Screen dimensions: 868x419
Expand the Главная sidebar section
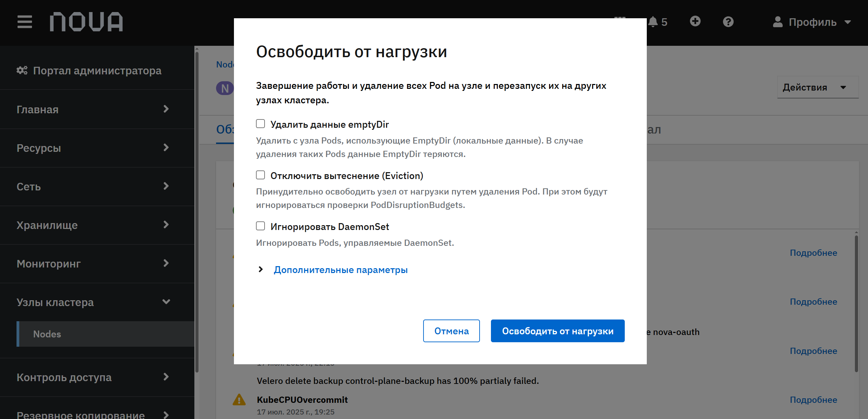97,109
